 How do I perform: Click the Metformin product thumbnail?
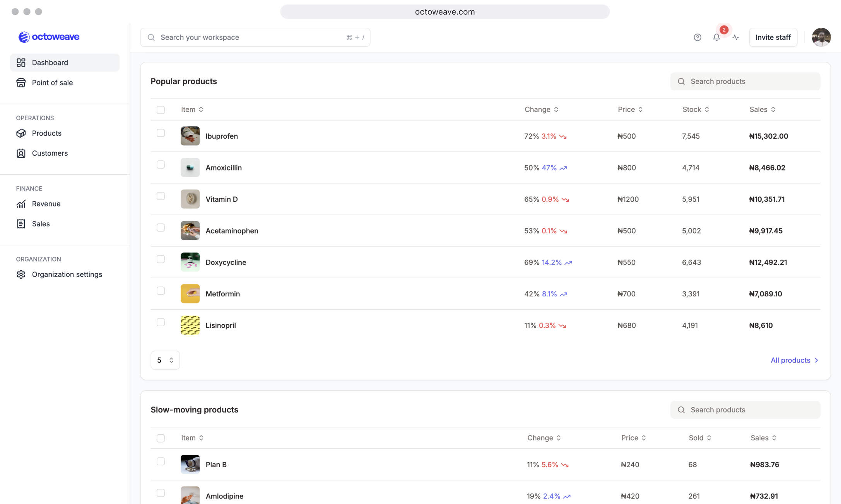coord(190,294)
